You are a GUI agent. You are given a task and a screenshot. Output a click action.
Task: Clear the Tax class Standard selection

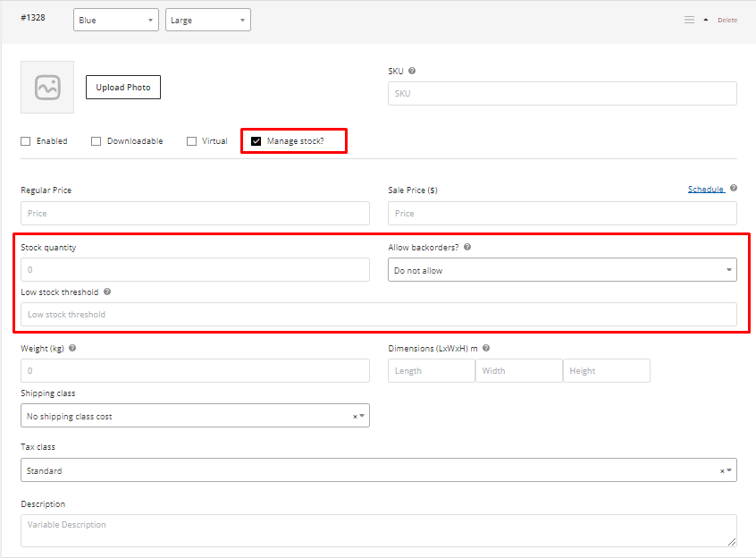(x=722, y=471)
